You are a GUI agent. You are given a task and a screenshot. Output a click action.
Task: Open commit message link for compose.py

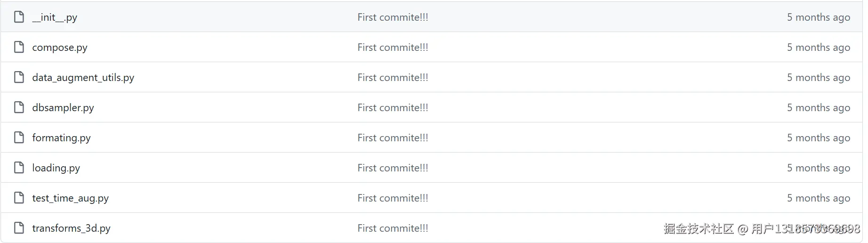click(x=393, y=48)
